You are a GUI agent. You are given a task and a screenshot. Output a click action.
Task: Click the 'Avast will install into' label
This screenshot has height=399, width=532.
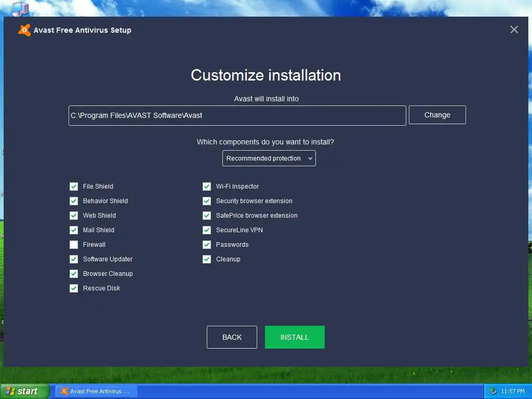pos(267,99)
